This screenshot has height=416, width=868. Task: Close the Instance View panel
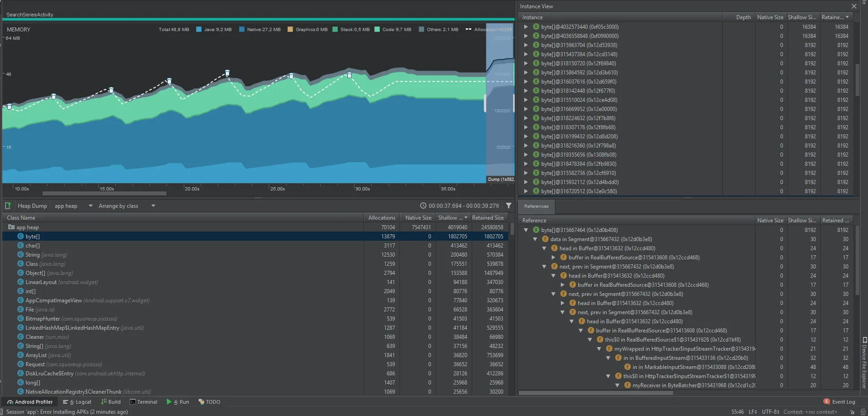click(854, 6)
